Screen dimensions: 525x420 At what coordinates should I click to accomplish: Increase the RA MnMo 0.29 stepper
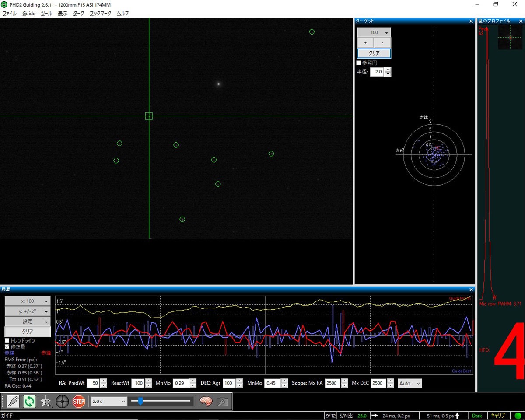(x=192, y=381)
